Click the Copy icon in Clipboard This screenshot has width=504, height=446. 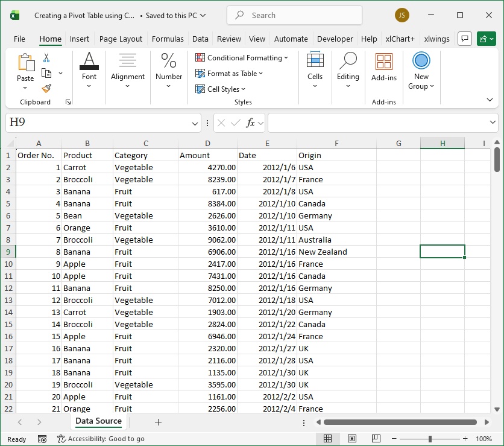[46, 74]
